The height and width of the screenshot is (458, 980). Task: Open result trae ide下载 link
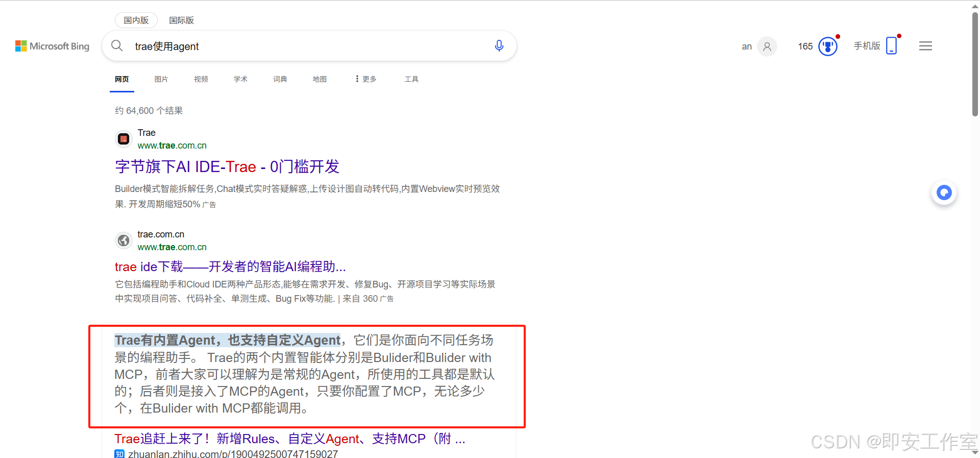[x=230, y=267]
